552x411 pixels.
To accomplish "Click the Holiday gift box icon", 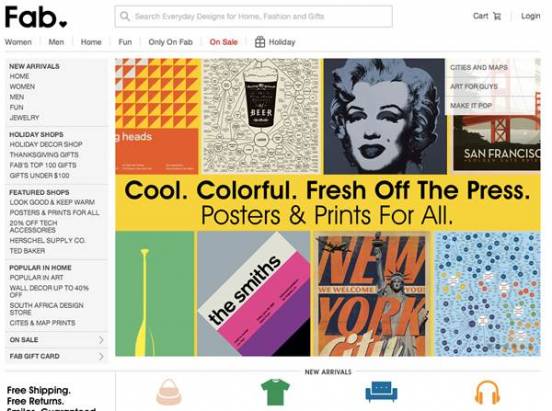I will pos(260,42).
